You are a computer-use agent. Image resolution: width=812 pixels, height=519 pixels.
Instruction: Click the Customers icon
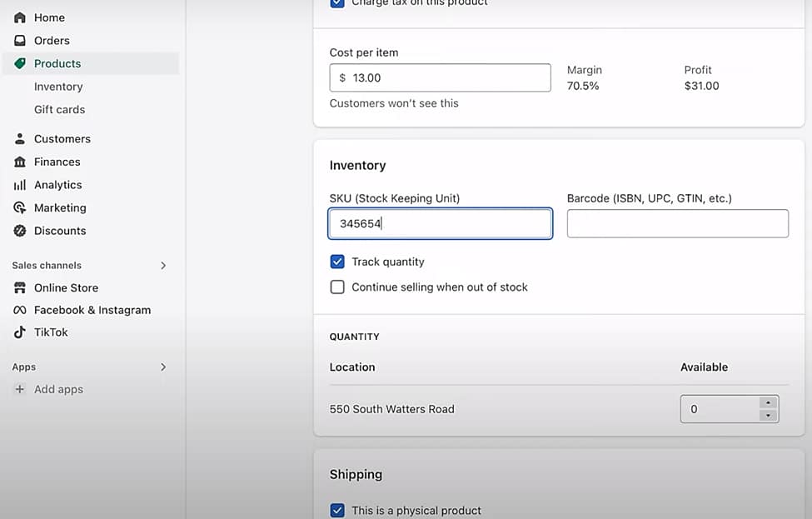coord(19,138)
